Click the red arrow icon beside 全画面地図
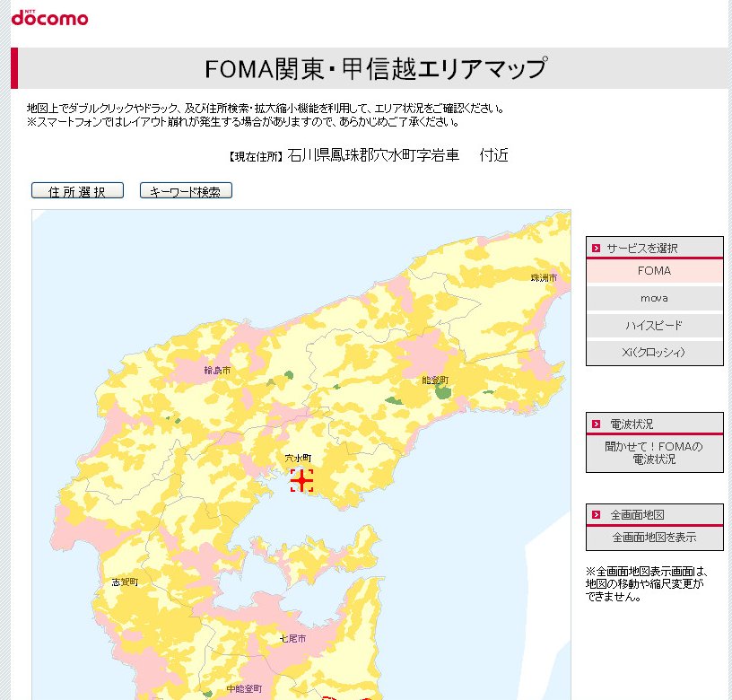The image size is (732, 700). point(596,514)
